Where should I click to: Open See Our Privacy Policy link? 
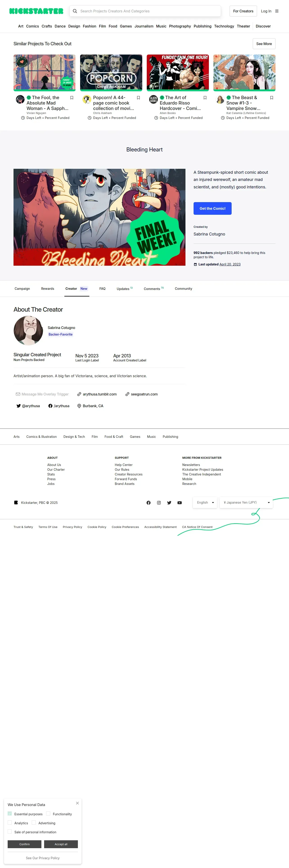coord(43,858)
